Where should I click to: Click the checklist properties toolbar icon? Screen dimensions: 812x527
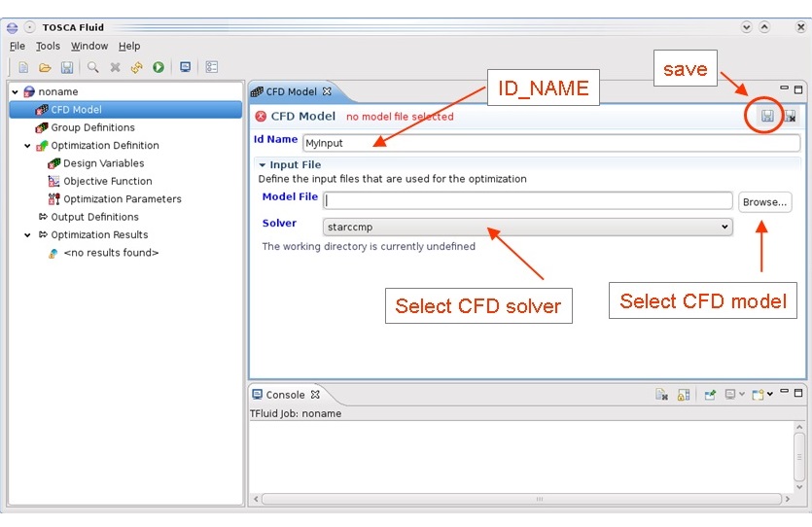[x=211, y=67]
